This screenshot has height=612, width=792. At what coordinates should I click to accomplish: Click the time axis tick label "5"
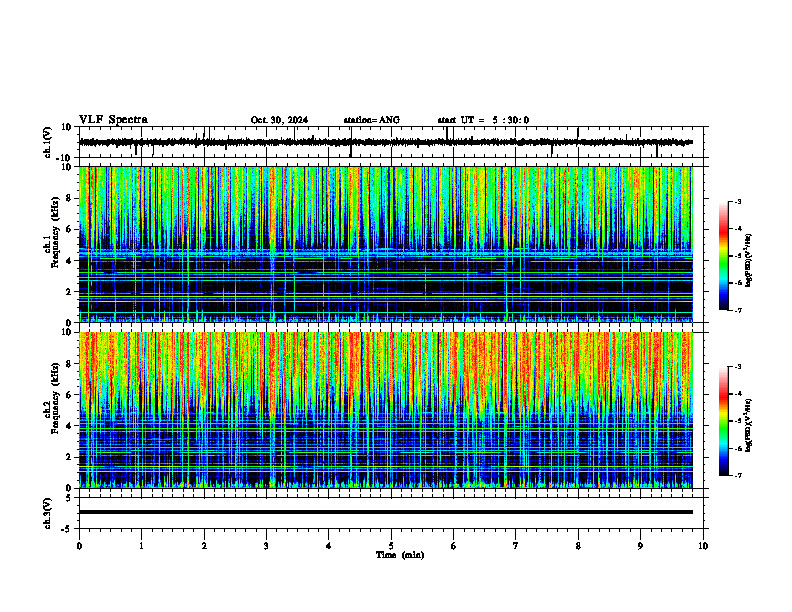[391, 546]
